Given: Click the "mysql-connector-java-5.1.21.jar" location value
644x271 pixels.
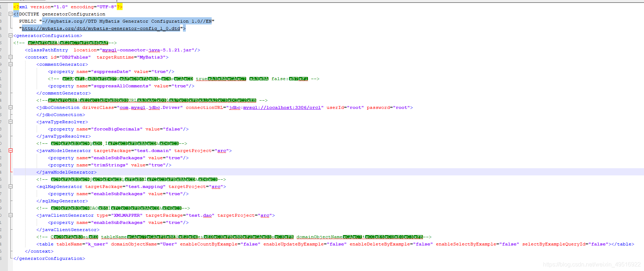Looking at the screenshot, I should pos(148,50).
